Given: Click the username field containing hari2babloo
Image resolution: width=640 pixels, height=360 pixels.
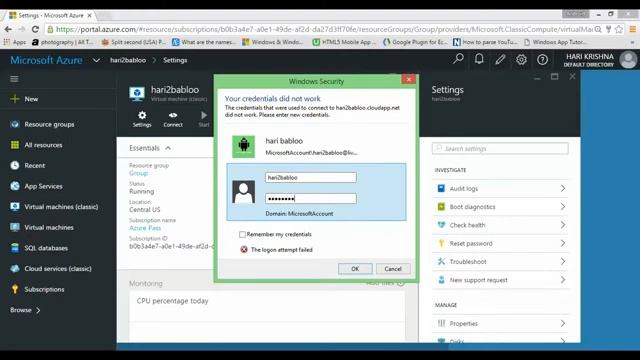Looking at the screenshot, I should coord(311,177).
